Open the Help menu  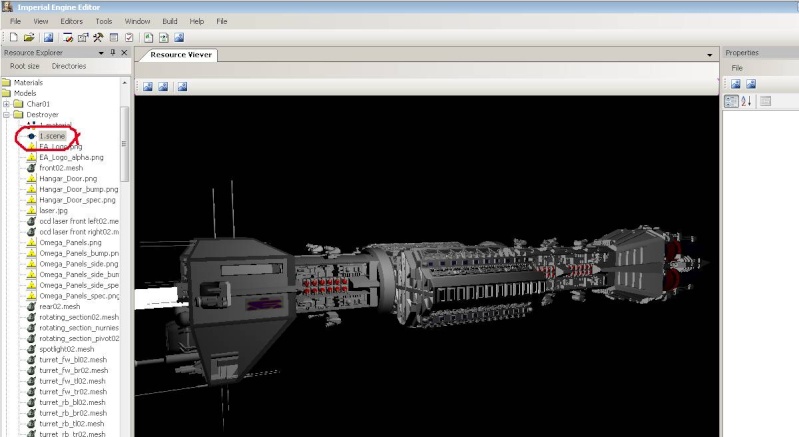click(x=197, y=21)
